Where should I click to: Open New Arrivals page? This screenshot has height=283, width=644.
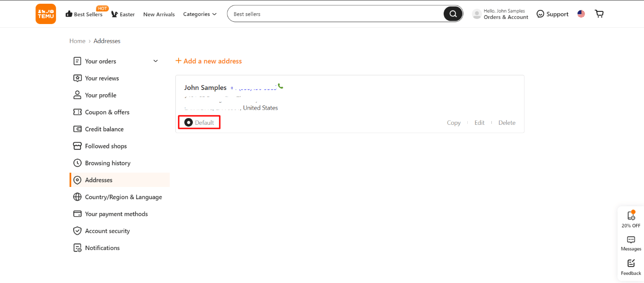[159, 14]
